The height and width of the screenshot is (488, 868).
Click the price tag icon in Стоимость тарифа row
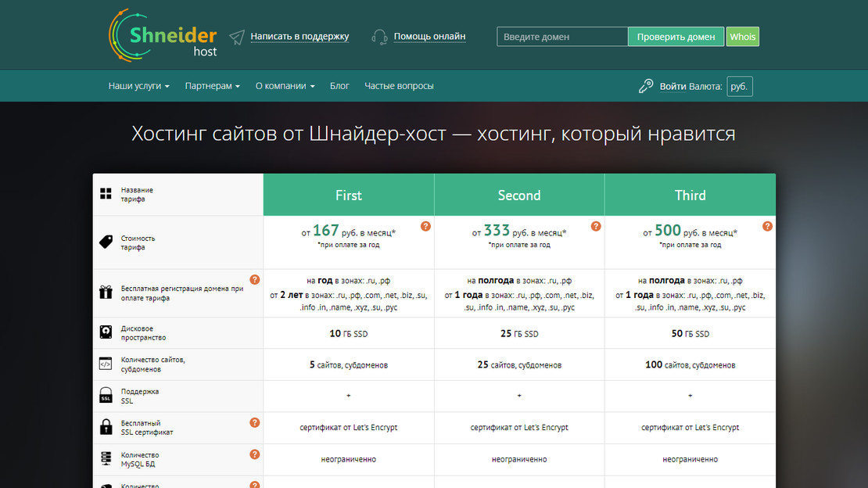click(106, 242)
